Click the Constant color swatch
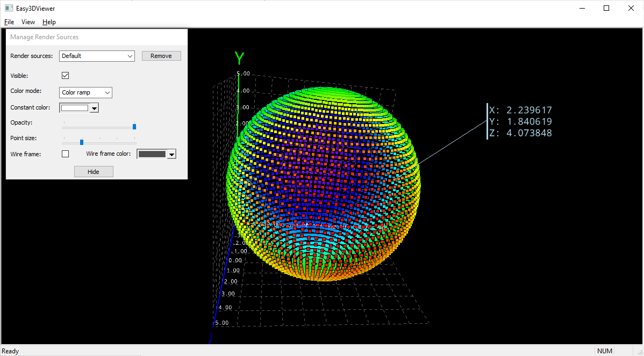 (x=76, y=107)
